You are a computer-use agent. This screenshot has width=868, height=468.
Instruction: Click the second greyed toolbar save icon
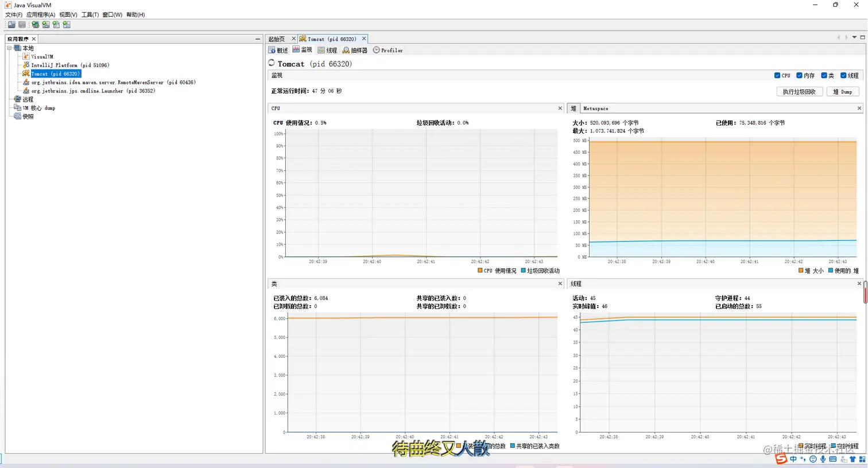pyautogui.click(x=22, y=25)
